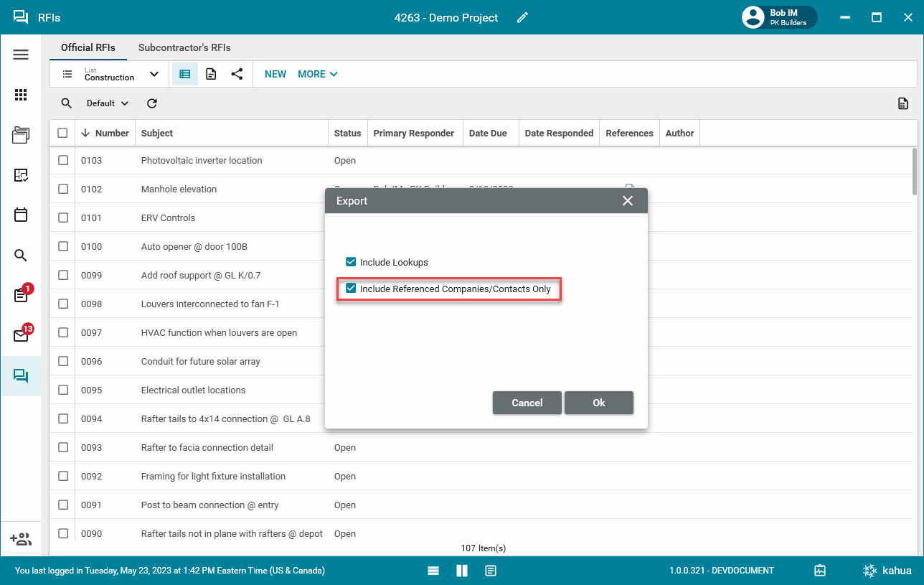Refresh the RFI list
The width and height of the screenshot is (924, 585).
(152, 103)
